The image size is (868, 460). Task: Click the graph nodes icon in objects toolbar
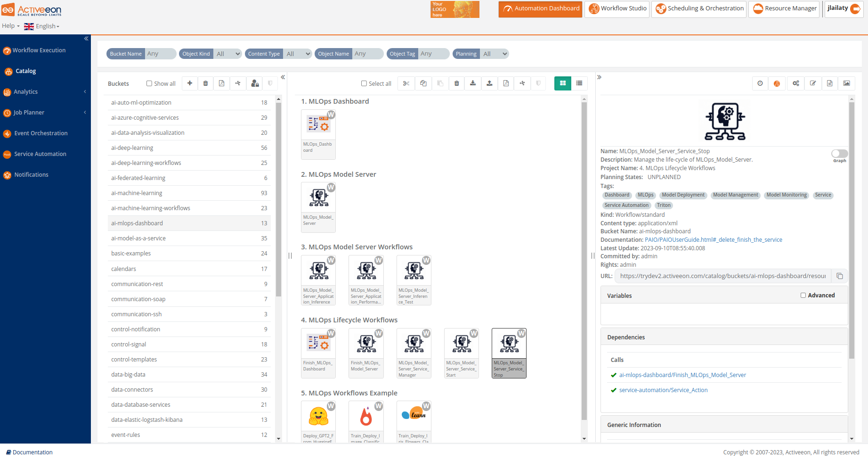point(523,83)
